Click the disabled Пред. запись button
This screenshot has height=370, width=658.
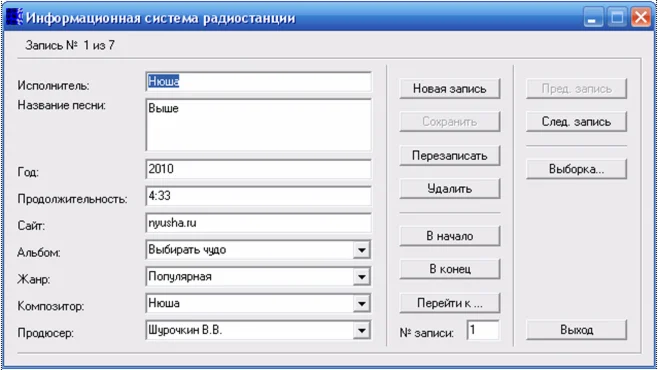click(576, 89)
